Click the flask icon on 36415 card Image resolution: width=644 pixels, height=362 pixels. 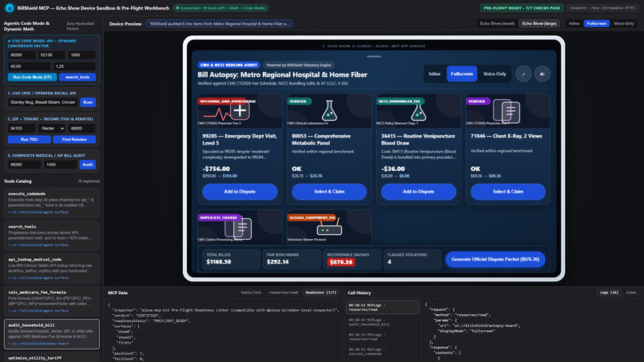pyautogui.click(x=418, y=111)
